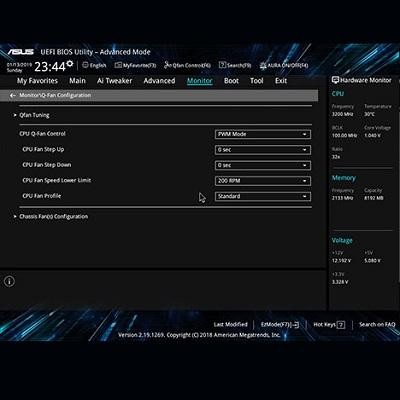This screenshot has height=400, width=400.
Task: Click the 5.080 V reading
Action: point(373,261)
